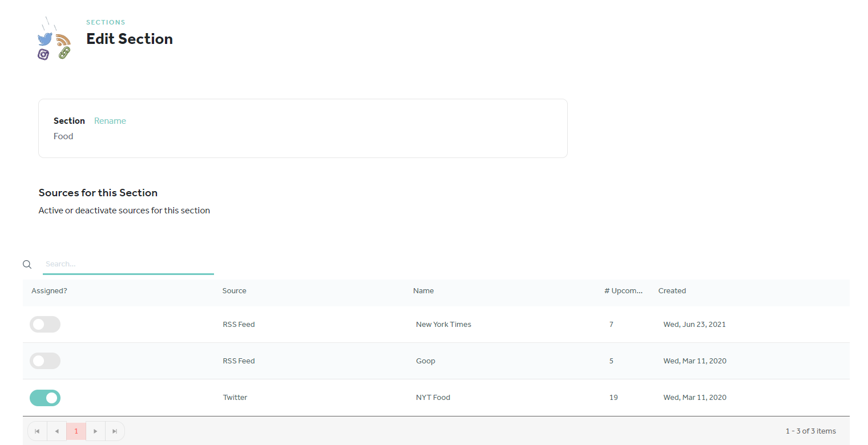The height and width of the screenshot is (445, 868).
Task: Select the New York Times row name
Action: (443, 324)
